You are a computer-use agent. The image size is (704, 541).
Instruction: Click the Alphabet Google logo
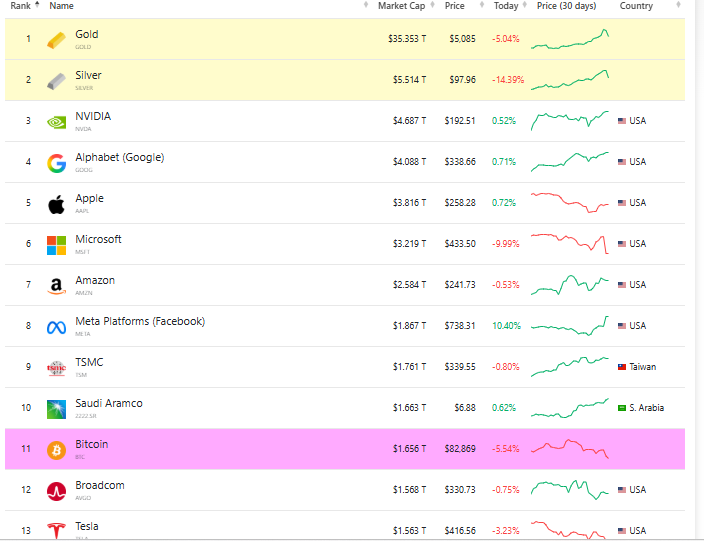pyautogui.click(x=57, y=163)
